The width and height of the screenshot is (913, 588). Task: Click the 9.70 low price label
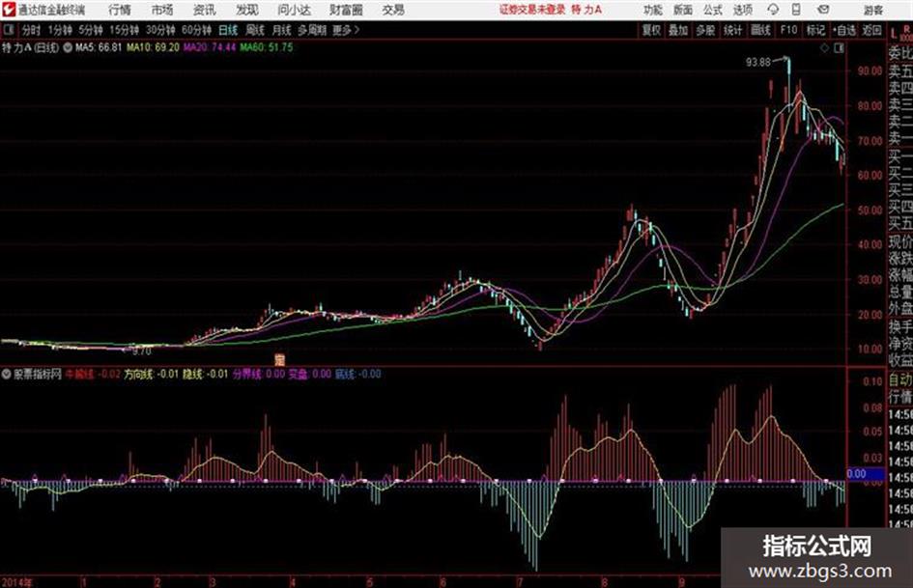[141, 351]
